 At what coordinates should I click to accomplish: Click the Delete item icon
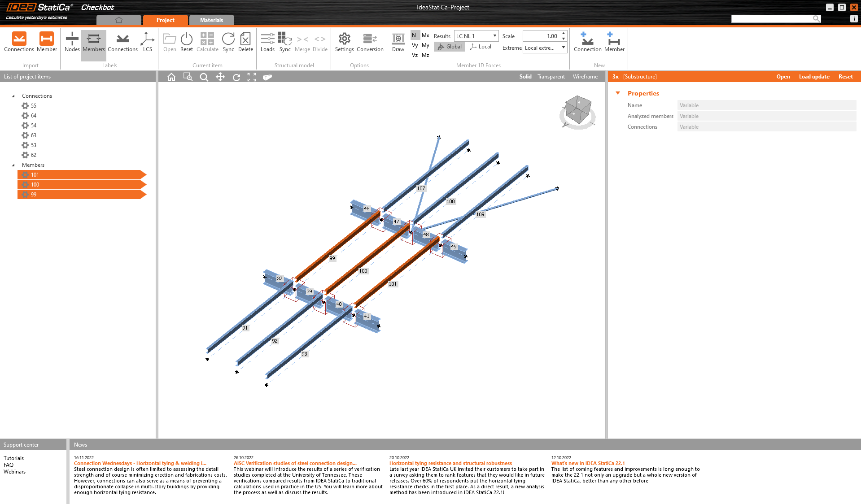coord(245,39)
